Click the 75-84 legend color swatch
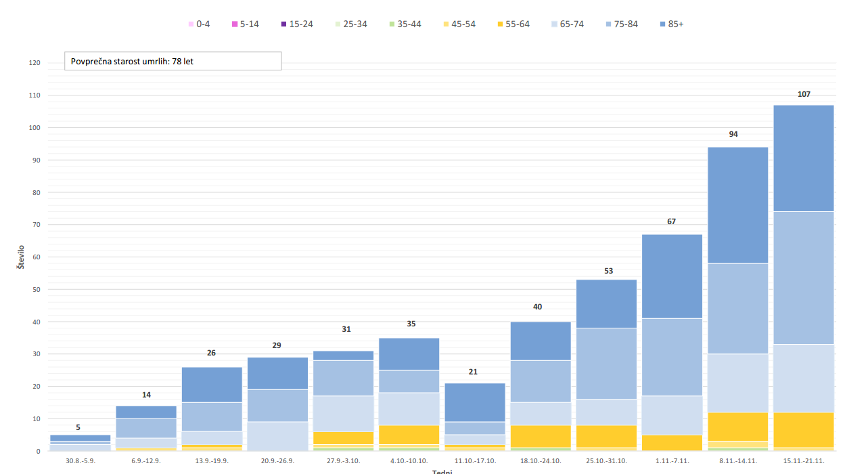This screenshot has height=474, width=868. [x=608, y=24]
